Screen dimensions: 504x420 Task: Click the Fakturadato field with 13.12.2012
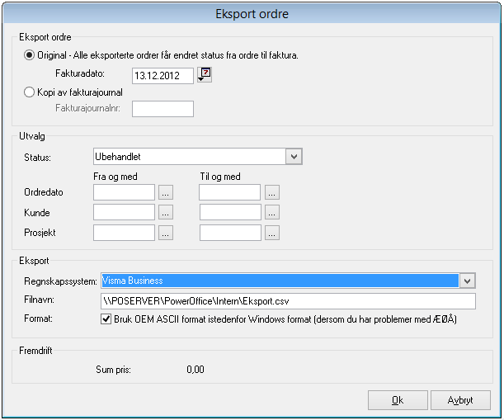coord(163,76)
